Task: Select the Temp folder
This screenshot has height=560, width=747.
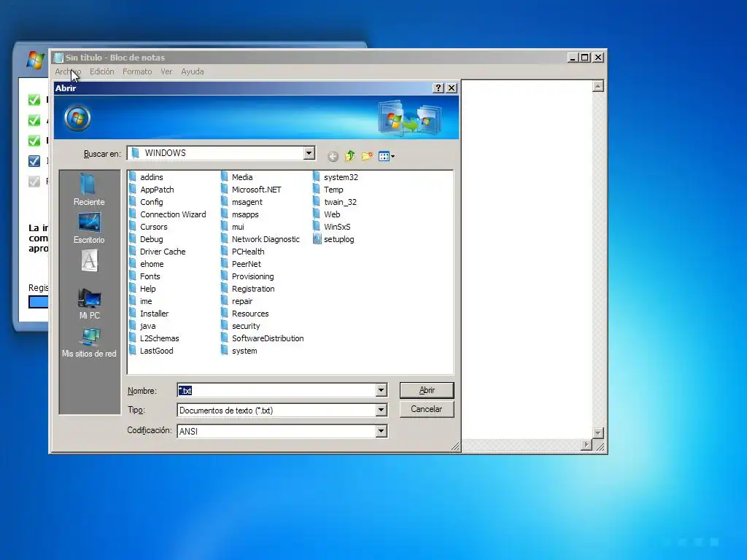Action: pyautogui.click(x=328, y=190)
